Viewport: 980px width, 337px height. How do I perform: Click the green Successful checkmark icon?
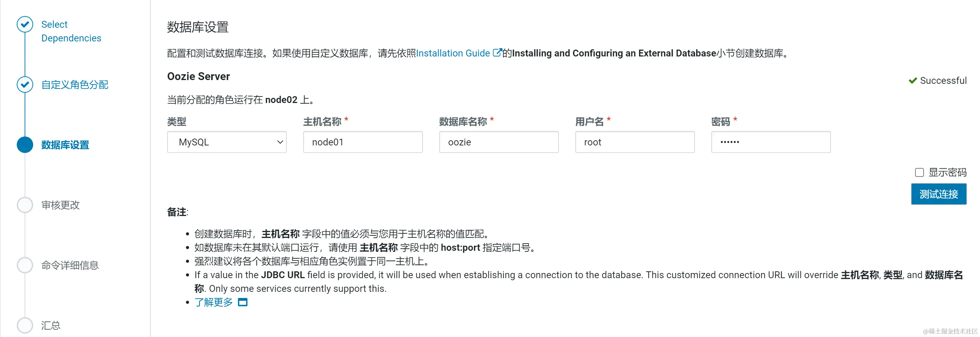pos(913,80)
